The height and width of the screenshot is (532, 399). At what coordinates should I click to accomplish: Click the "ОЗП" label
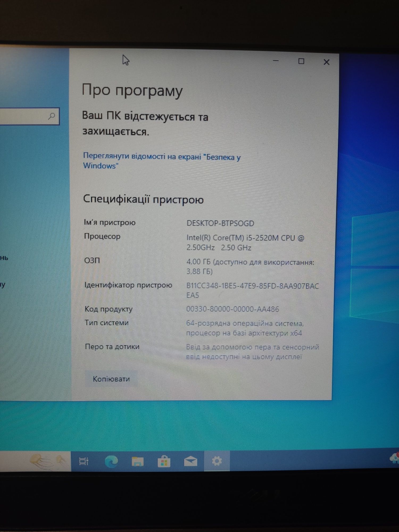(x=92, y=260)
